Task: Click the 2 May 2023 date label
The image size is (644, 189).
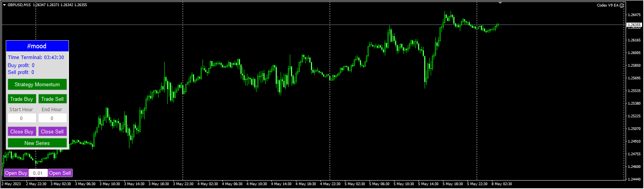Action: click(x=11, y=184)
